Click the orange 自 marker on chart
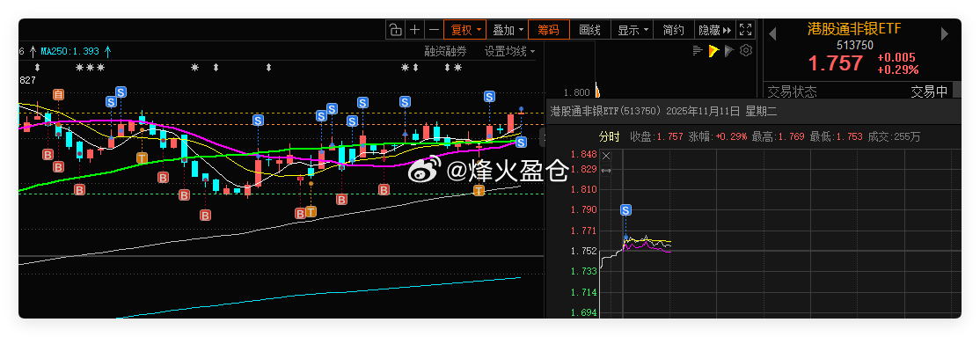The height and width of the screenshot is (337, 980). 58,94
